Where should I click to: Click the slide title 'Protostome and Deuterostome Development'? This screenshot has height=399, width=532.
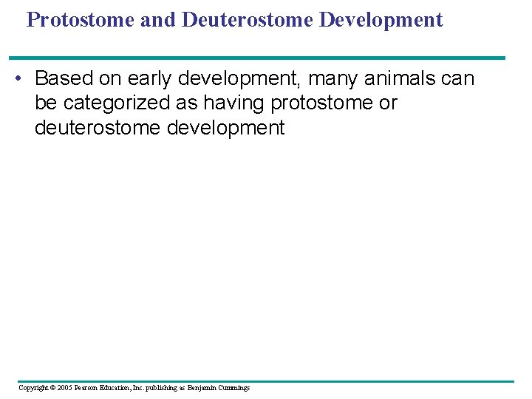235,21
